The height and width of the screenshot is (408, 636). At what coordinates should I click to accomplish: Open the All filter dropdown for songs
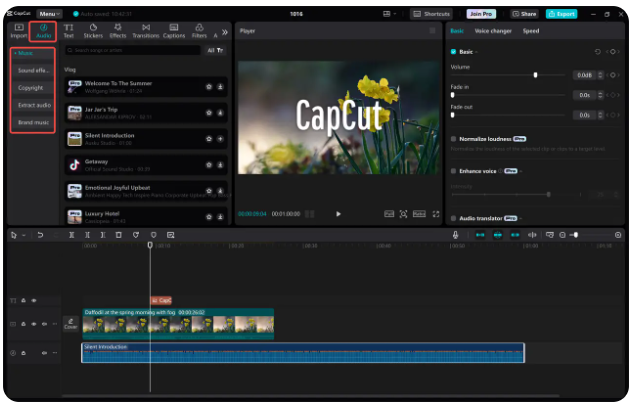coord(215,50)
